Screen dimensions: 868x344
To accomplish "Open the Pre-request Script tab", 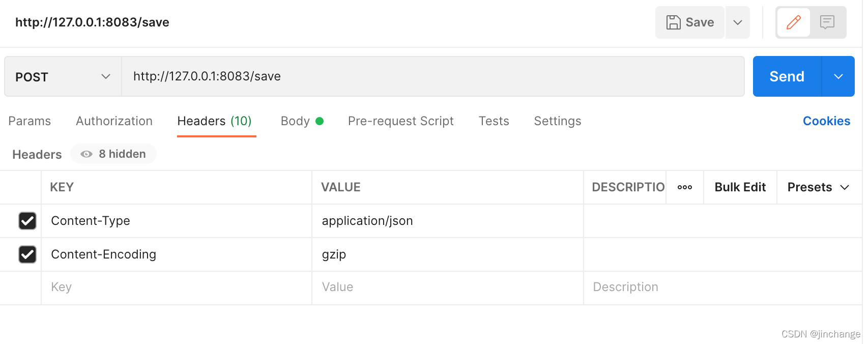I will [400, 121].
